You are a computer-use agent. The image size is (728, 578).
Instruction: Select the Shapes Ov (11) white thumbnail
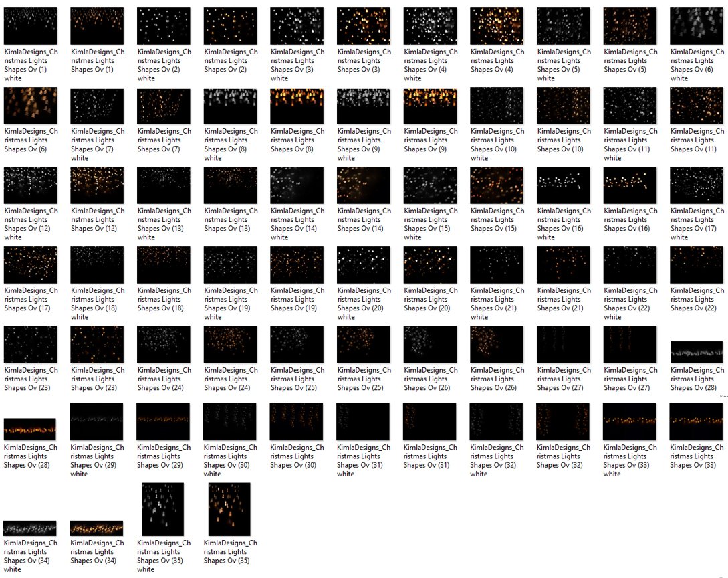[630, 106]
